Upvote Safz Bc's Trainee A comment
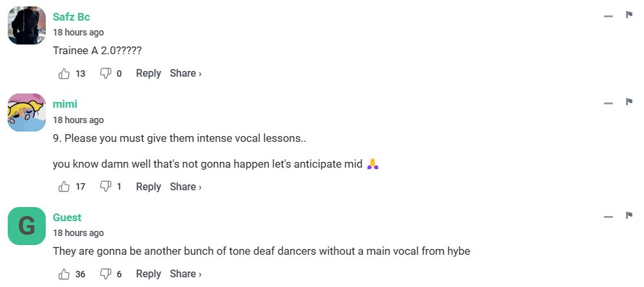Image resolution: width=644 pixels, height=287 pixels. 64,74
